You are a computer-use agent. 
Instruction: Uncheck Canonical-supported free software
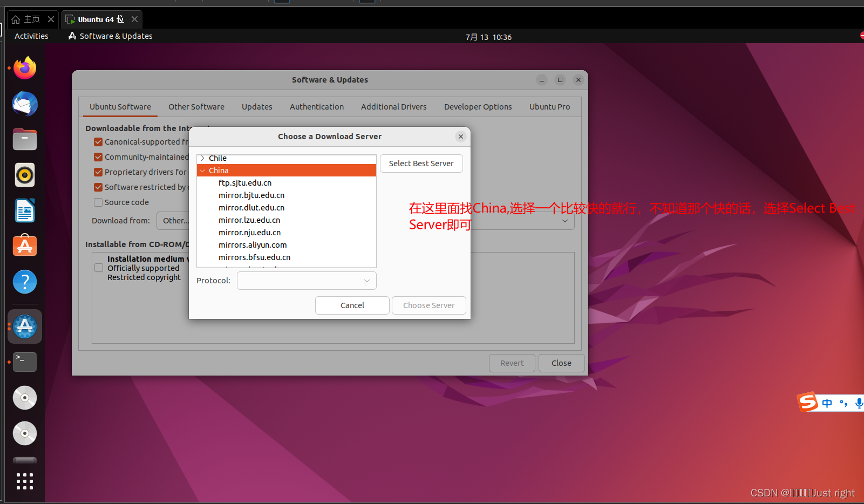point(98,141)
